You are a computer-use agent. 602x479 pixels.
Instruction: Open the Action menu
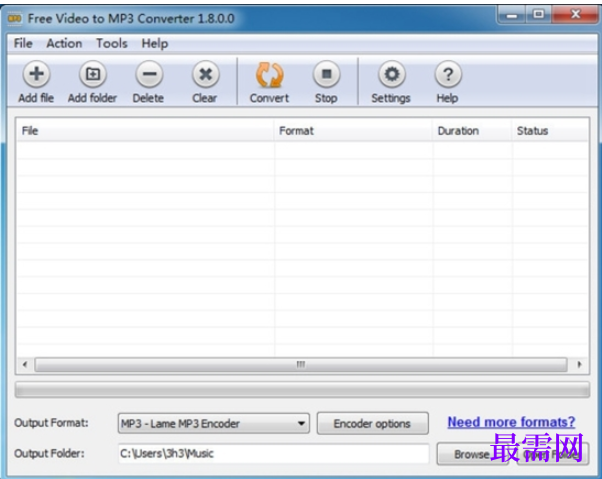point(64,43)
